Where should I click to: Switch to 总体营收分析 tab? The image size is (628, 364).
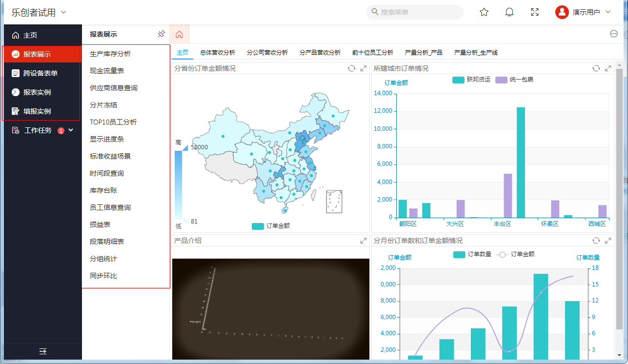pyautogui.click(x=217, y=53)
